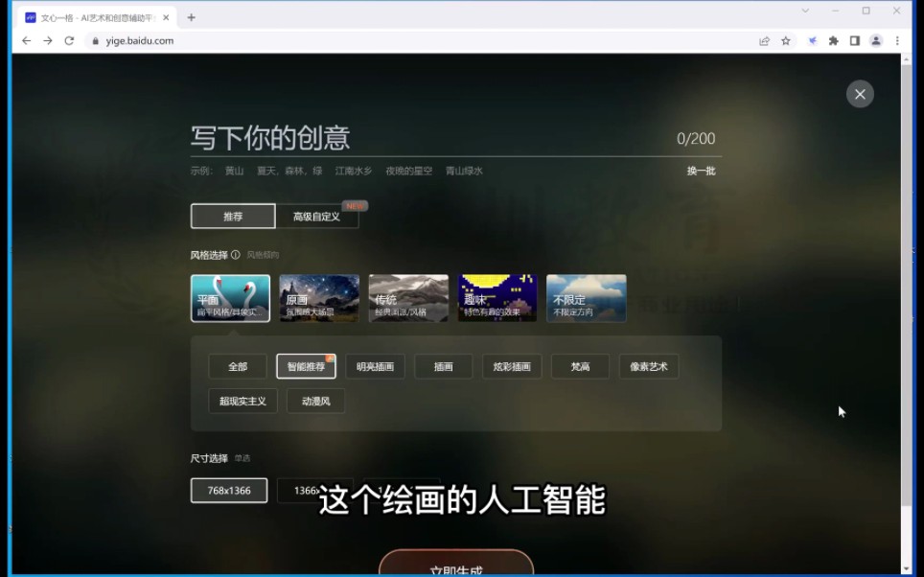Open the 换一批 refresh examples control
Viewport: 924px width, 577px height.
(x=701, y=170)
